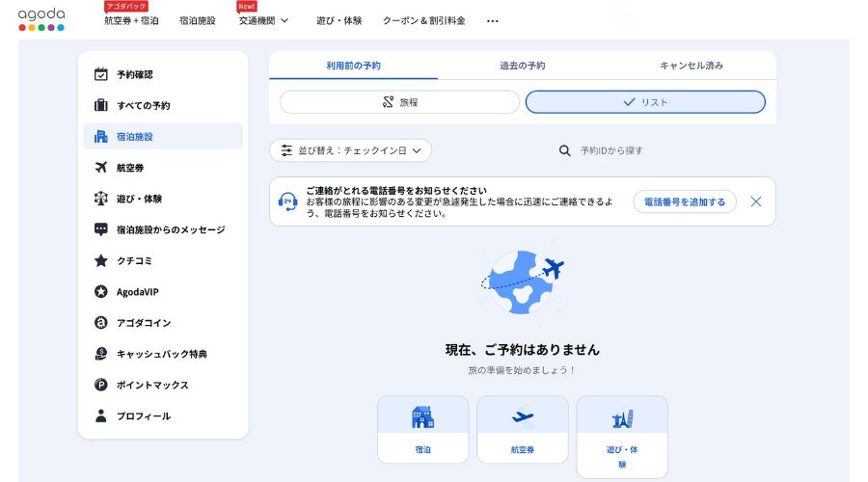Open クーポン＆割引料金 in top navigation
Image resolution: width=868 pixels, height=482 pixels.
(x=424, y=20)
